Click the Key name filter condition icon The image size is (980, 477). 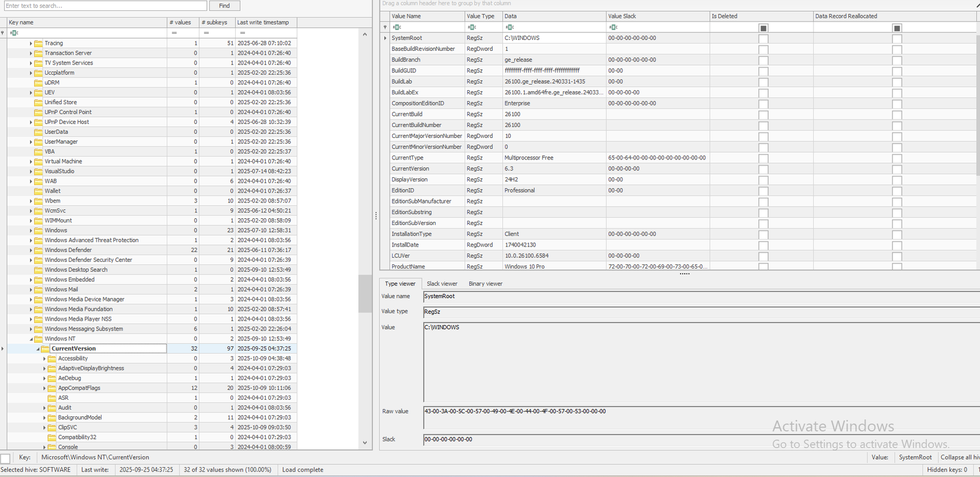coord(14,33)
